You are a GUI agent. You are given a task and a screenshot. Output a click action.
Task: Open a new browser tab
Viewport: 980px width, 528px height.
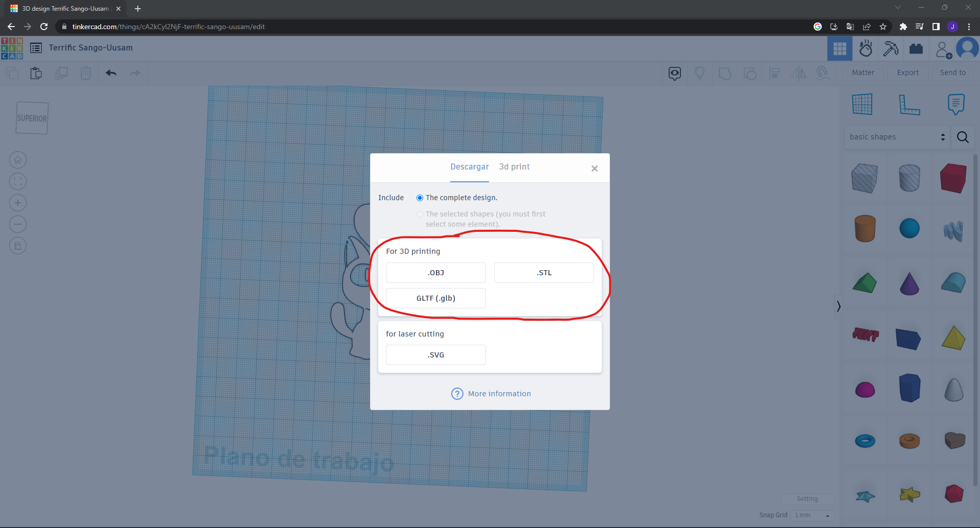coord(138,9)
